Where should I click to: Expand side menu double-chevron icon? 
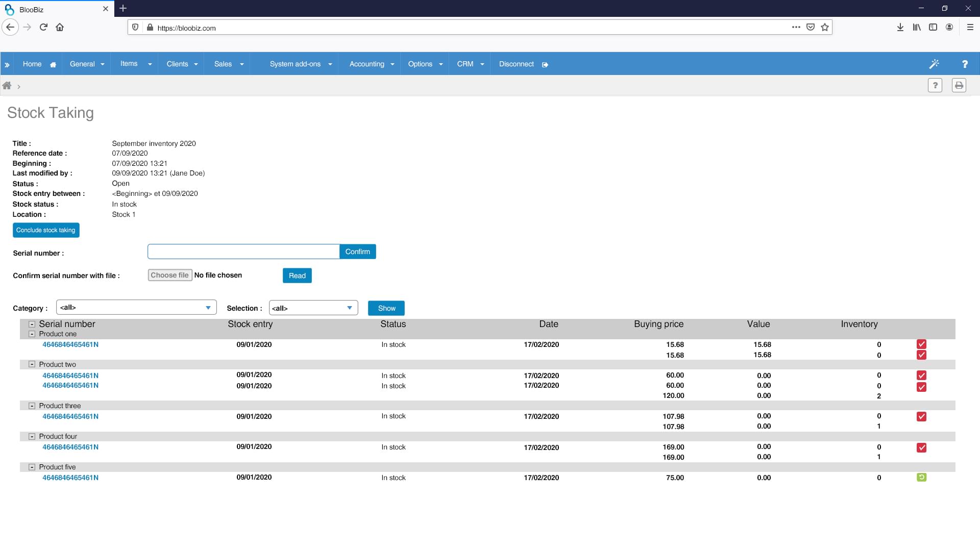click(x=7, y=65)
